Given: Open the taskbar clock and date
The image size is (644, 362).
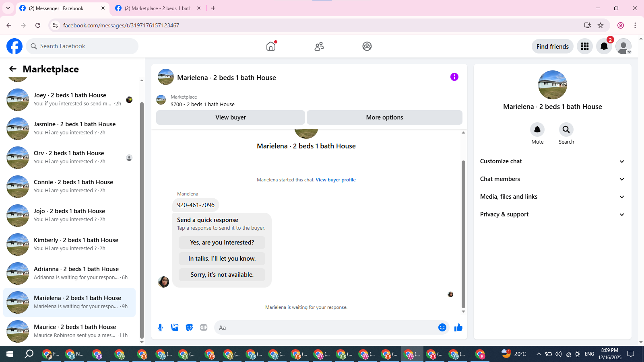Looking at the screenshot, I should 609,354.
